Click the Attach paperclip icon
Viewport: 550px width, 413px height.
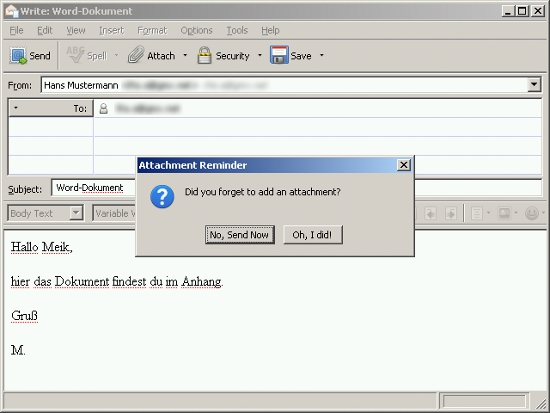coord(136,55)
